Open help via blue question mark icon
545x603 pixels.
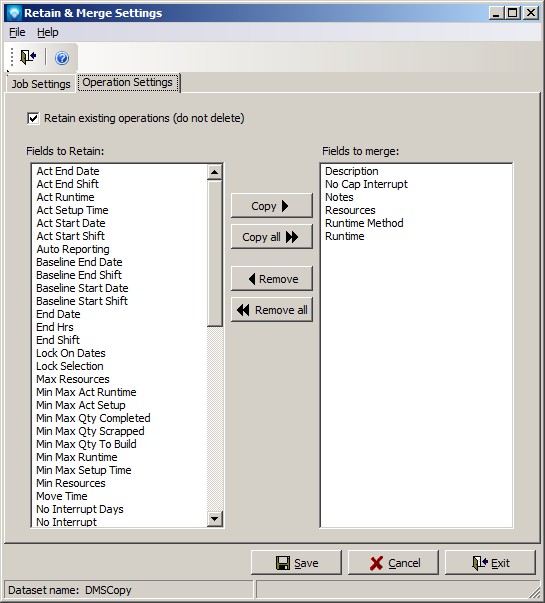62,58
